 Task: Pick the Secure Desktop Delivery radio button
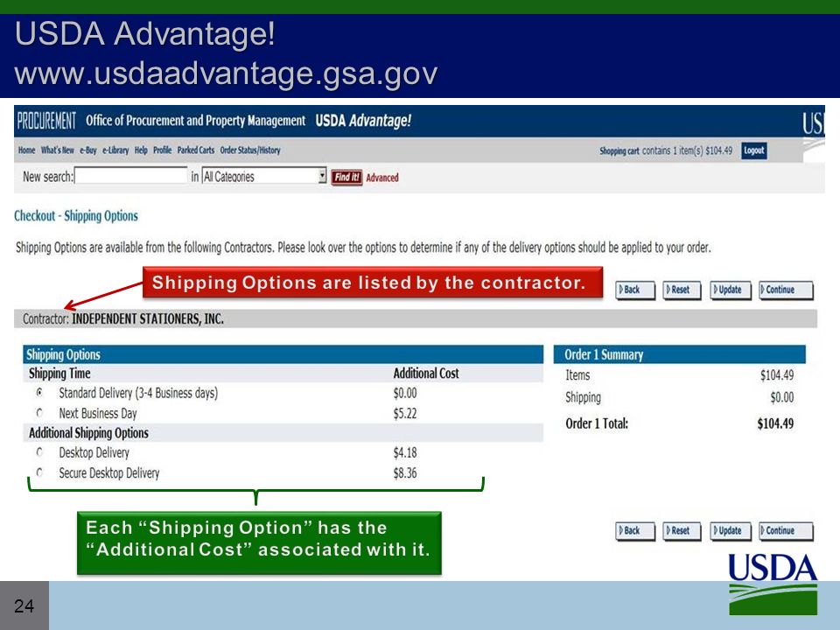(x=39, y=472)
